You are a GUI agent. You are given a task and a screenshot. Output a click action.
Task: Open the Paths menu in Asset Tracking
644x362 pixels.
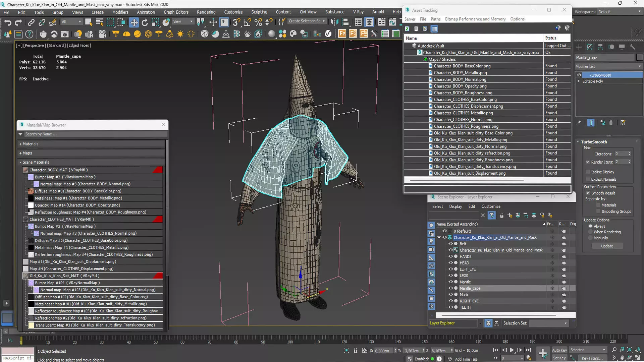pos(435,19)
